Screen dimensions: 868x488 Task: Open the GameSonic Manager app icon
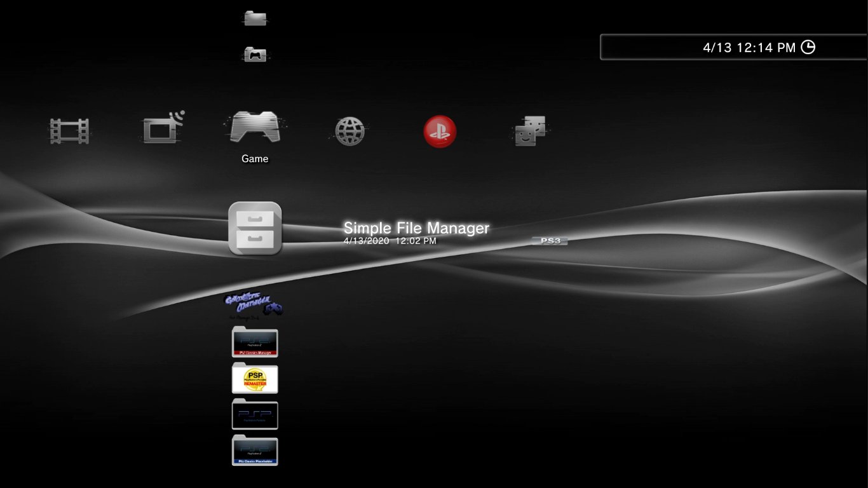255,304
